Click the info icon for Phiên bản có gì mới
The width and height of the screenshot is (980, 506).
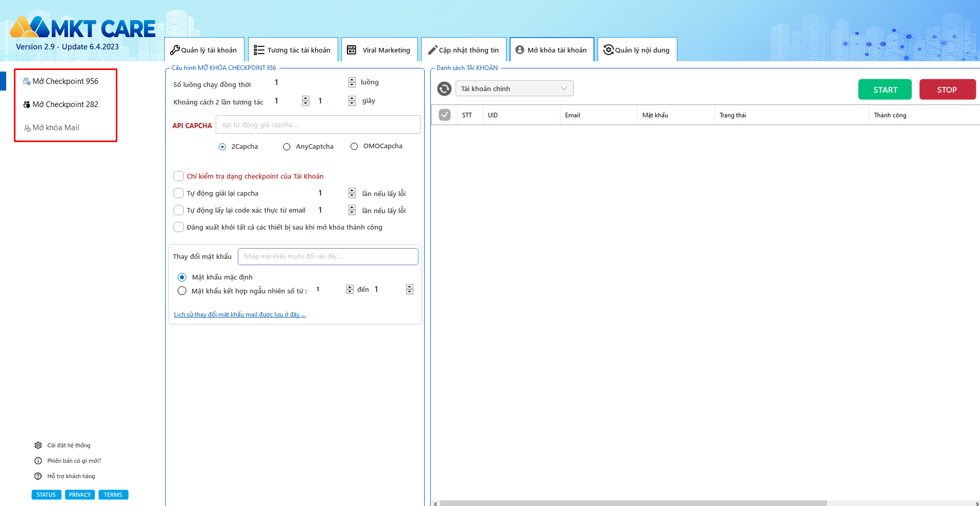(x=38, y=461)
